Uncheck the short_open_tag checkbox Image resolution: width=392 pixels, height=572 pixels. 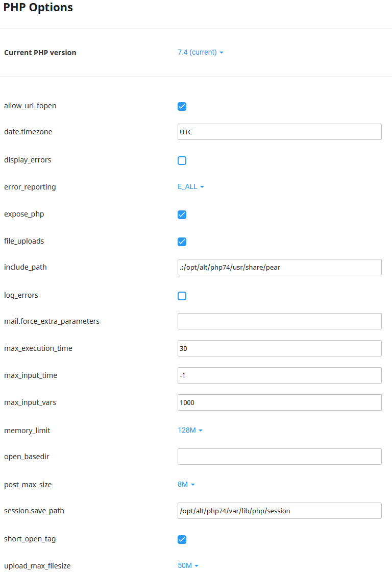click(182, 539)
